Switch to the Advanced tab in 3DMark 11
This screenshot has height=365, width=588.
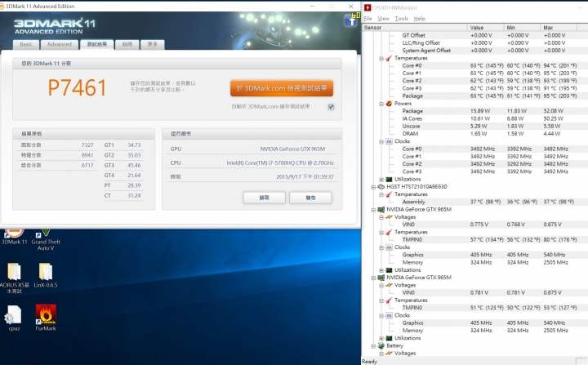[60, 44]
